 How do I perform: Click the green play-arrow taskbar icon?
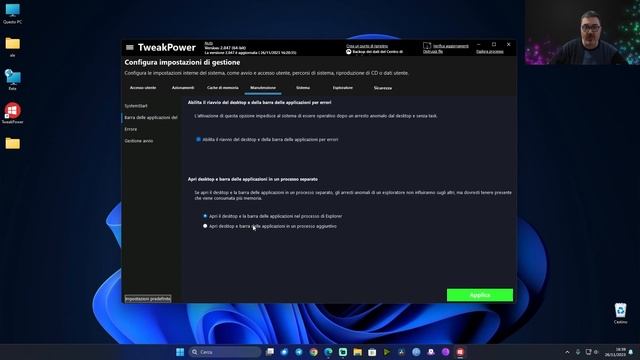pos(387,352)
